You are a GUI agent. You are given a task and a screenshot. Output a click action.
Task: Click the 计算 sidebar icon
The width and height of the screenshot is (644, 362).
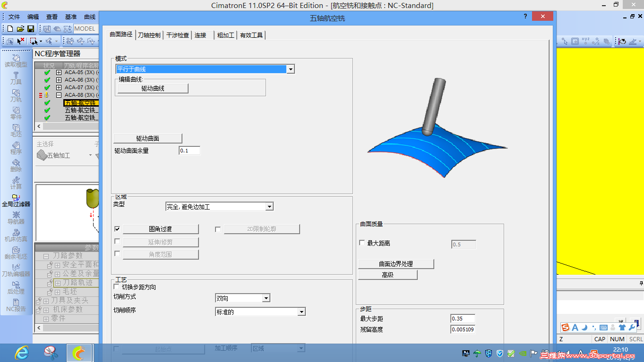tap(16, 183)
